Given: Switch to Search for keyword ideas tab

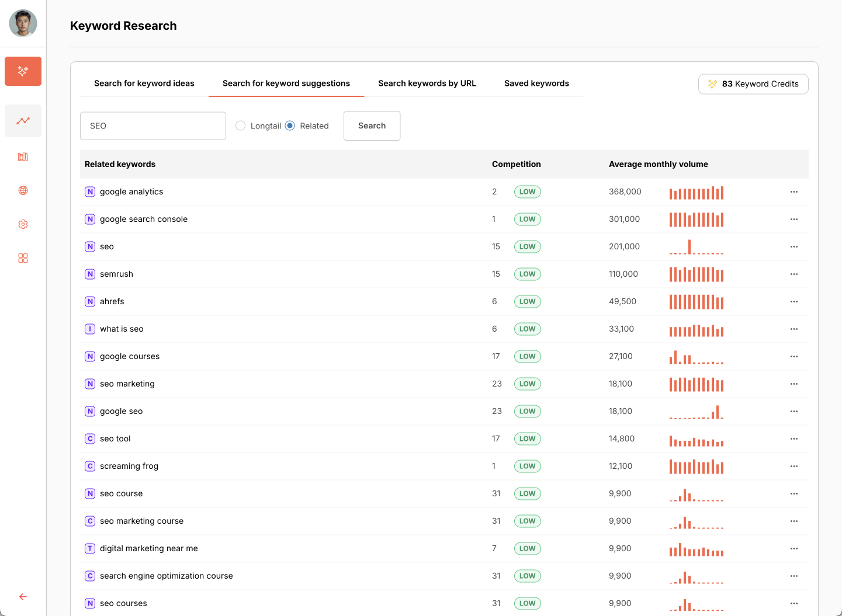Looking at the screenshot, I should (x=144, y=83).
